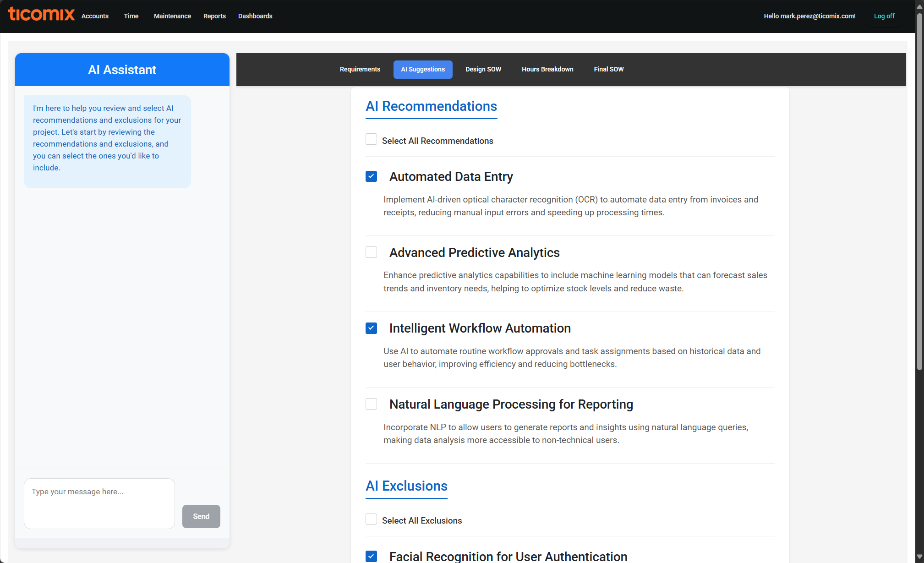
Task: Uncheck Automated Data Entry recommendation
Action: (371, 176)
